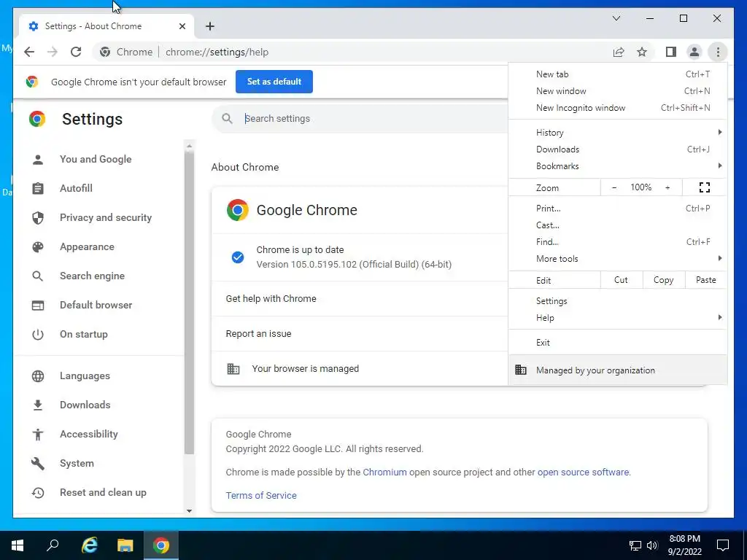The height and width of the screenshot is (560, 747).
Task: Choose Find... from the menu
Action: click(x=617, y=242)
